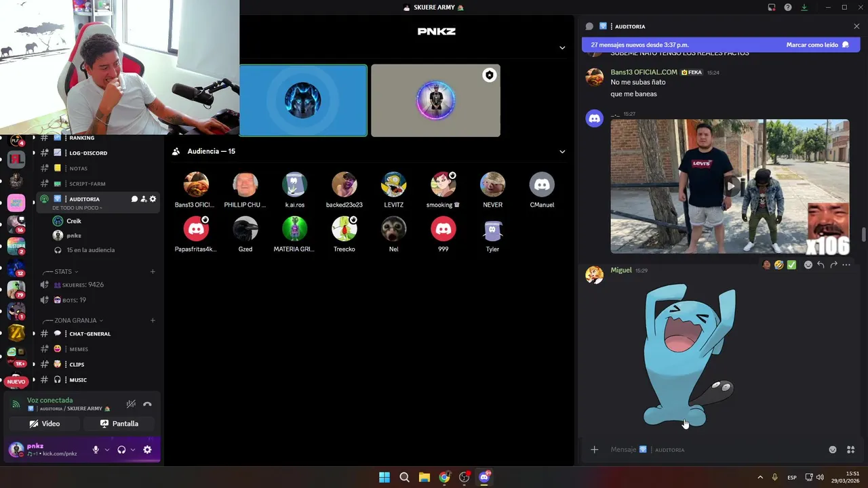Collapse the speakers section chevron
The height and width of the screenshot is (488, 868).
click(x=562, y=47)
